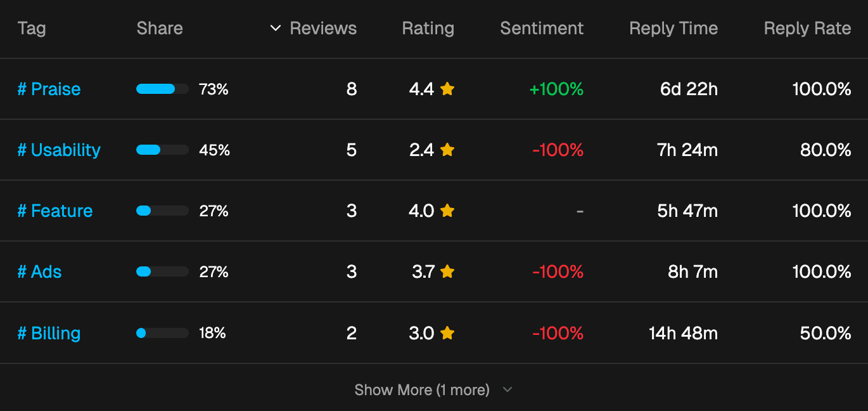Click the hashtag symbol before Praise
Screen dimensions: 868x411
click(x=22, y=89)
